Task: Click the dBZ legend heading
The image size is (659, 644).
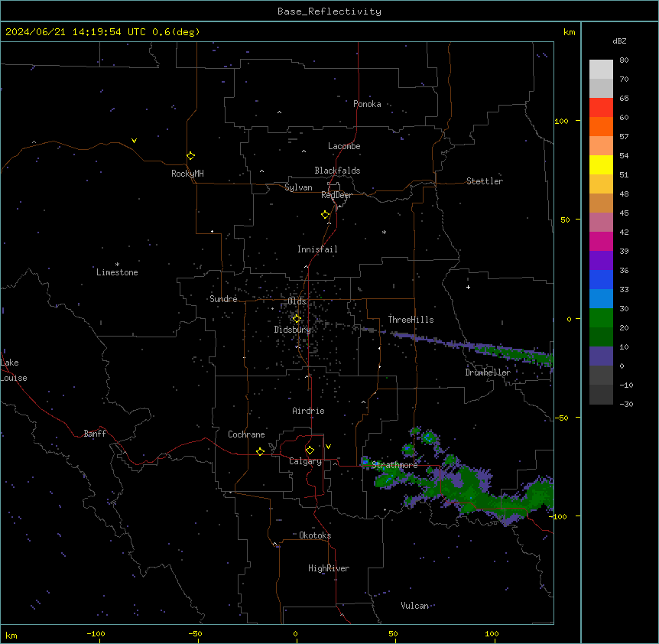Action: click(619, 41)
